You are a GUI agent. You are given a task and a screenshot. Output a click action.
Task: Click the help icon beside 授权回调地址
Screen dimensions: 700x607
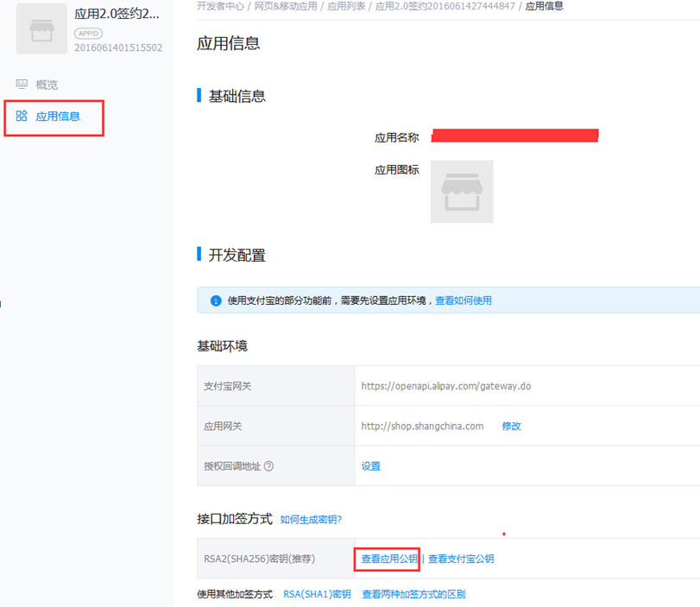(x=268, y=466)
